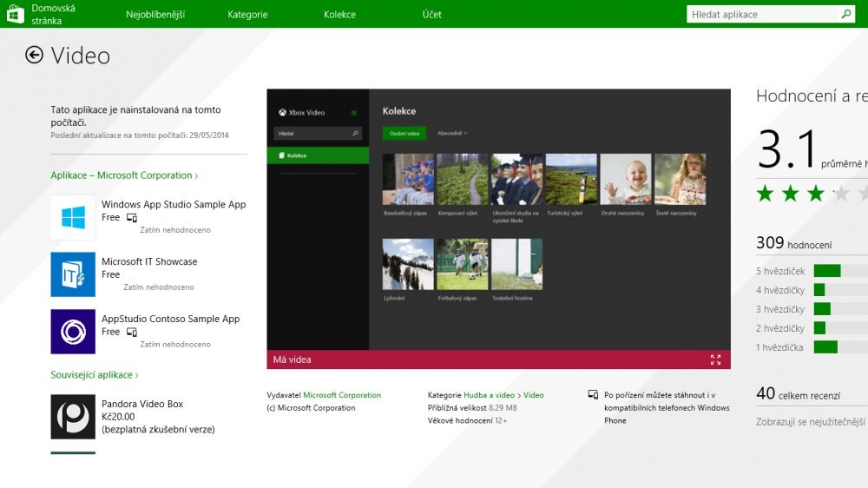The height and width of the screenshot is (488, 868).
Task: Click Věkové hodnocení 12+ text
Action: tap(467, 420)
